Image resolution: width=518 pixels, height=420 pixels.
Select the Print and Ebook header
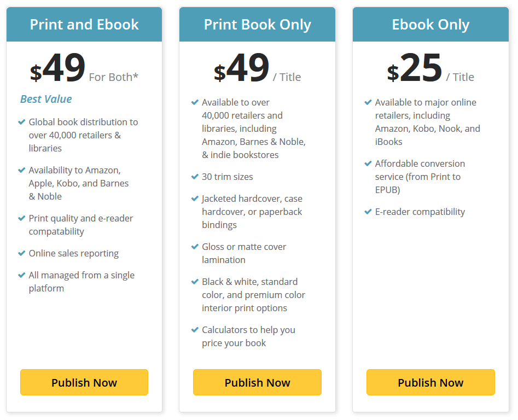point(84,25)
